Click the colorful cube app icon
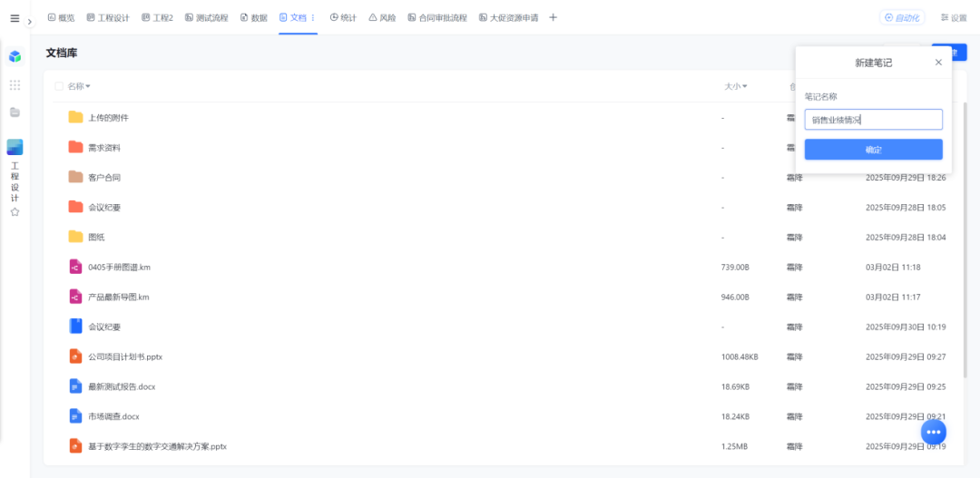This screenshot has width=980, height=478. click(x=15, y=57)
